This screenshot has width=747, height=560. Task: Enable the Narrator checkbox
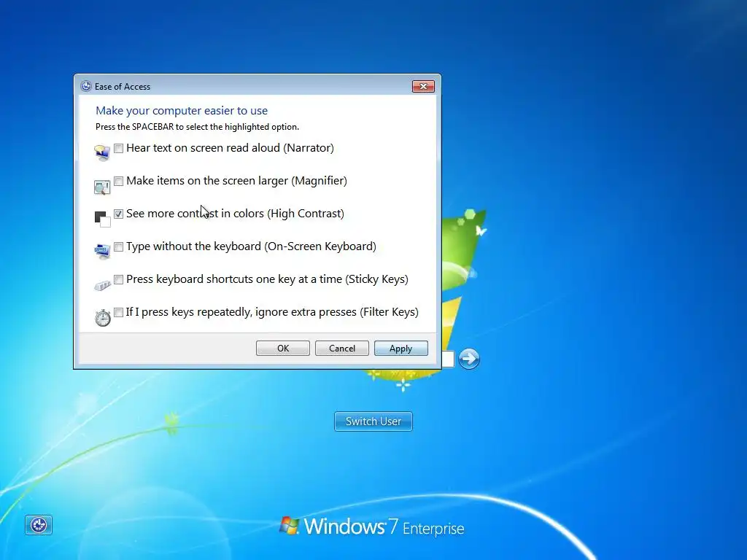(x=119, y=148)
